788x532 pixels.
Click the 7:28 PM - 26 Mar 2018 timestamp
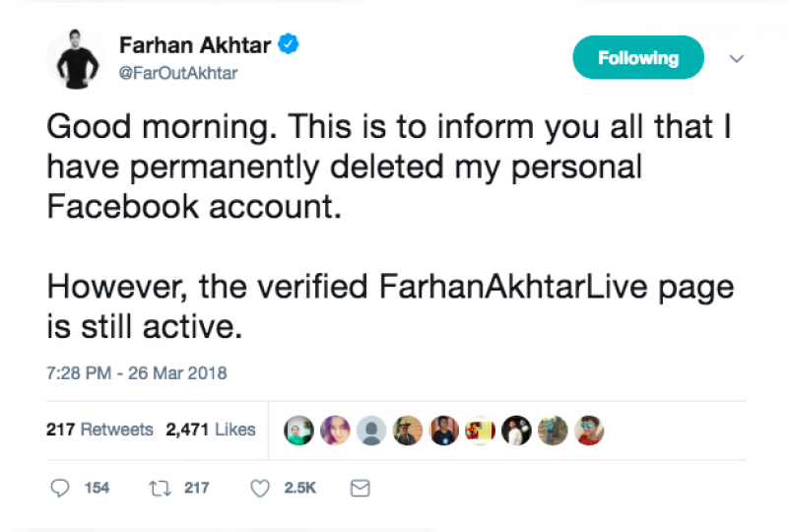[136, 373]
